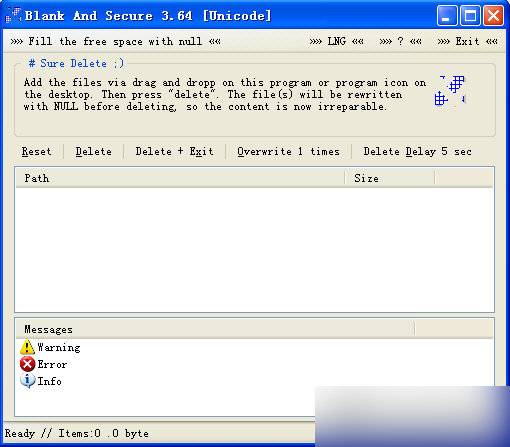Image resolution: width=510 pixels, height=447 pixels.
Task: Select the yellow Warning message icon
Action: [27, 347]
